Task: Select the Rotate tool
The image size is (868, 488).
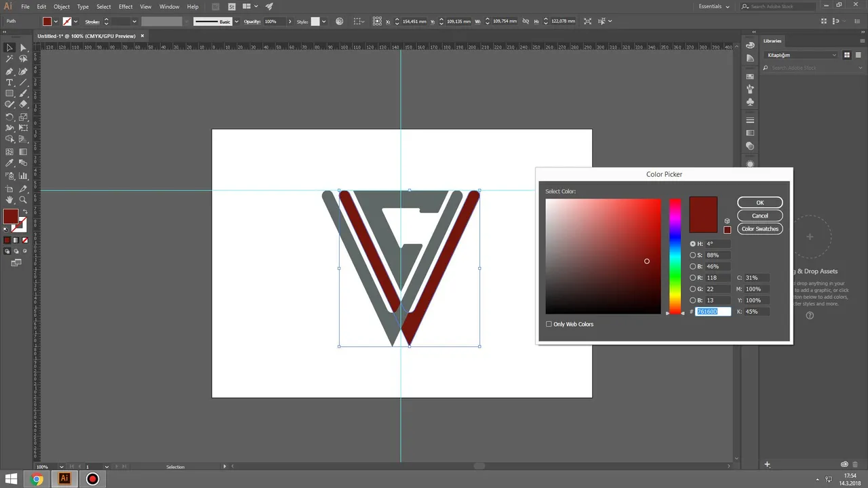Action: click(x=9, y=117)
